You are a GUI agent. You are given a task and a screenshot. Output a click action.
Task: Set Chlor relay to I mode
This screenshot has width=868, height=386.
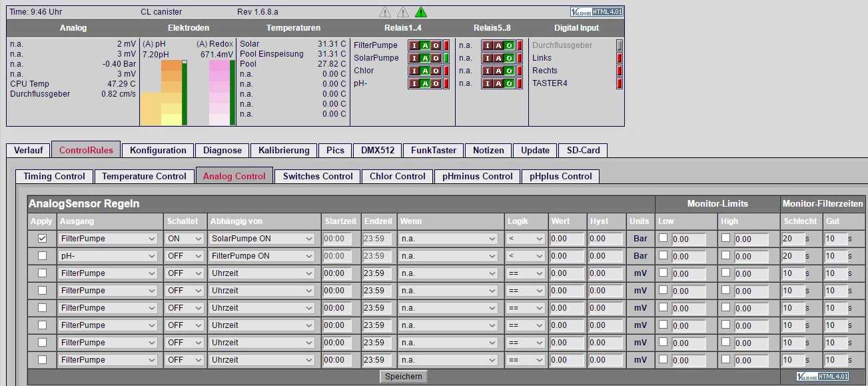(414, 71)
